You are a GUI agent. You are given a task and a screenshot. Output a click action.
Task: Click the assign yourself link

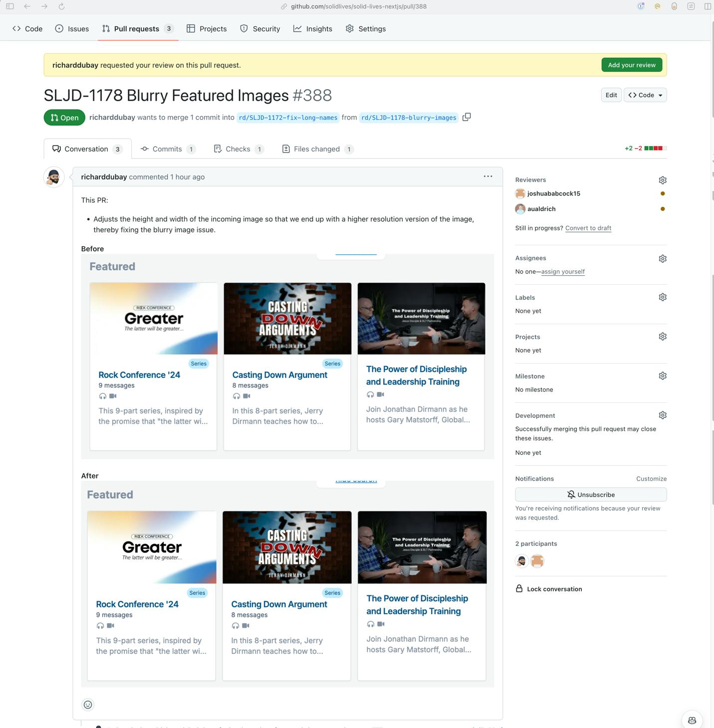click(x=562, y=272)
